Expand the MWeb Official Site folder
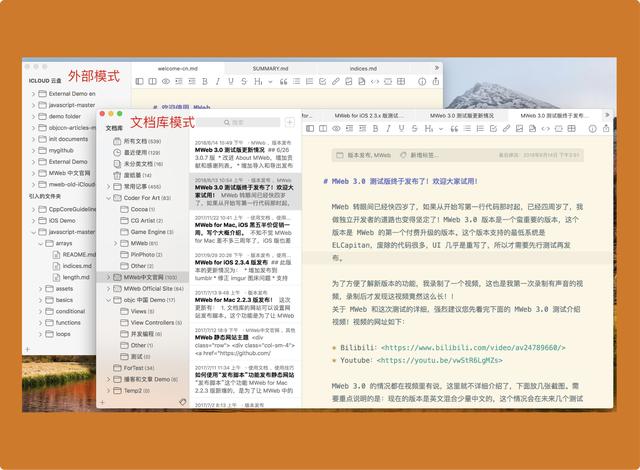The height and width of the screenshot is (470, 640). coord(109,288)
